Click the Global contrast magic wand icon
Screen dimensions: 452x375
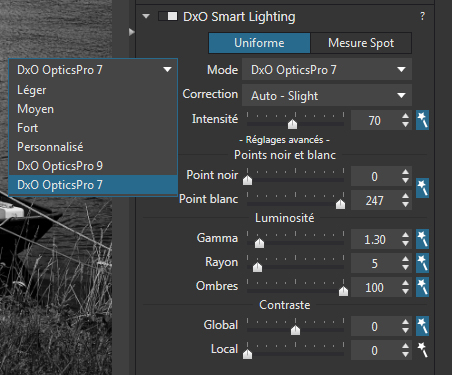coord(422,326)
